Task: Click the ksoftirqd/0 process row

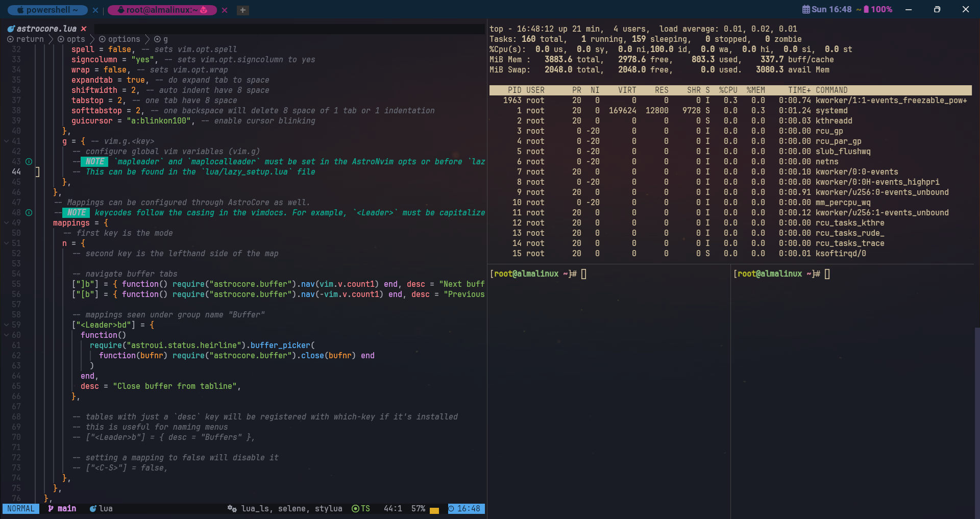Action: click(x=730, y=253)
